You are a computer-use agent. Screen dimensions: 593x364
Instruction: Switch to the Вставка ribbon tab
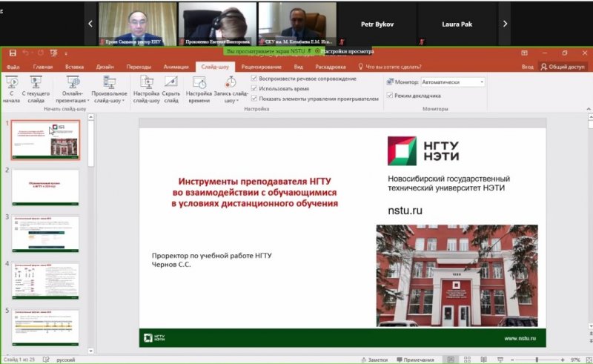pos(74,67)
